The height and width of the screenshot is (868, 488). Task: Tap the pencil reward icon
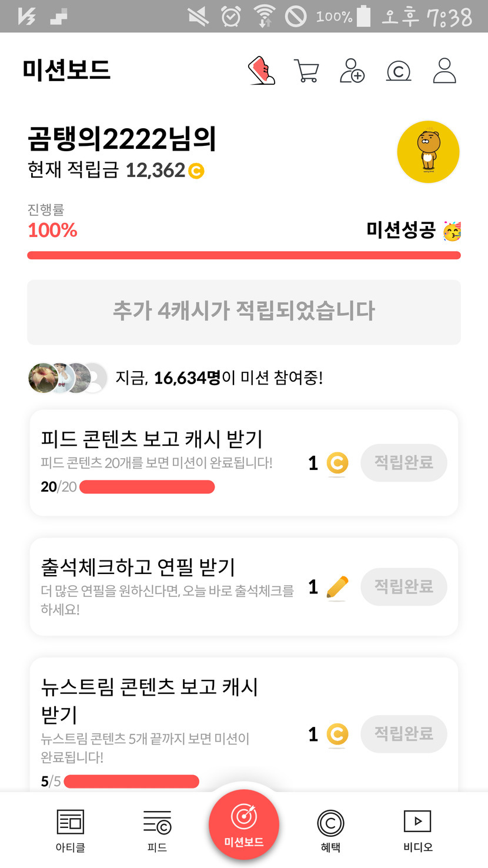coord(337,587)
